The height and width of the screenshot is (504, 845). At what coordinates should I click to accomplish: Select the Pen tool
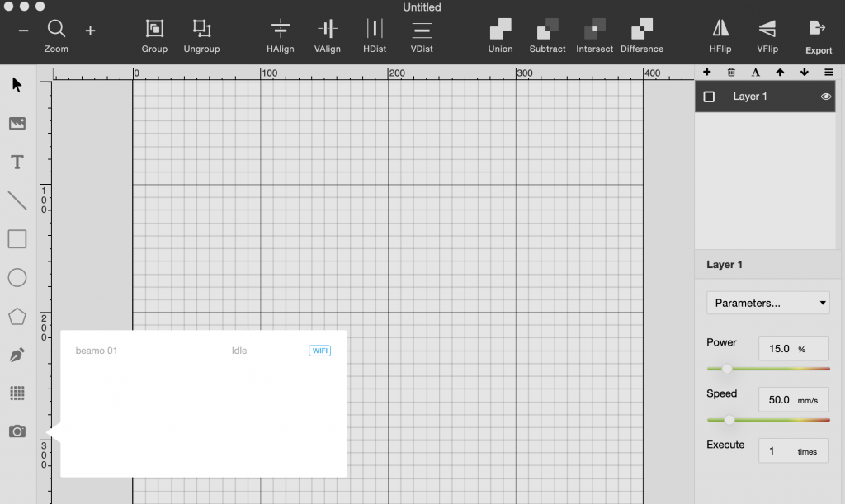(x=17, y=354)
